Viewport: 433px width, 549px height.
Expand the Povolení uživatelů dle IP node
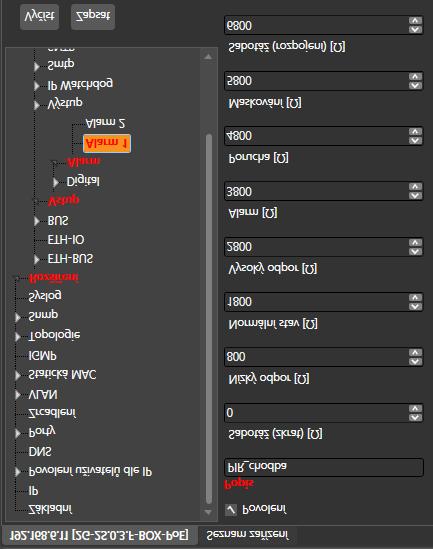click(18, 472)
